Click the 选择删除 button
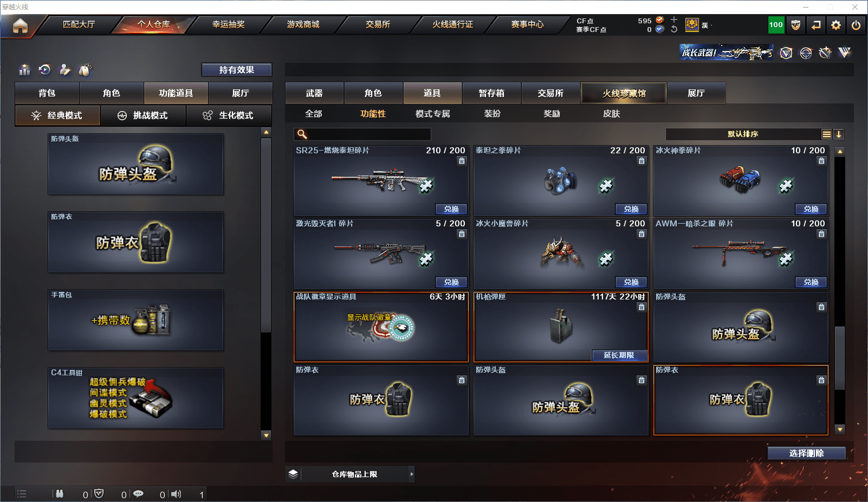Image resolution: width=868 pixels, height=502 pixels. (806, 453)
